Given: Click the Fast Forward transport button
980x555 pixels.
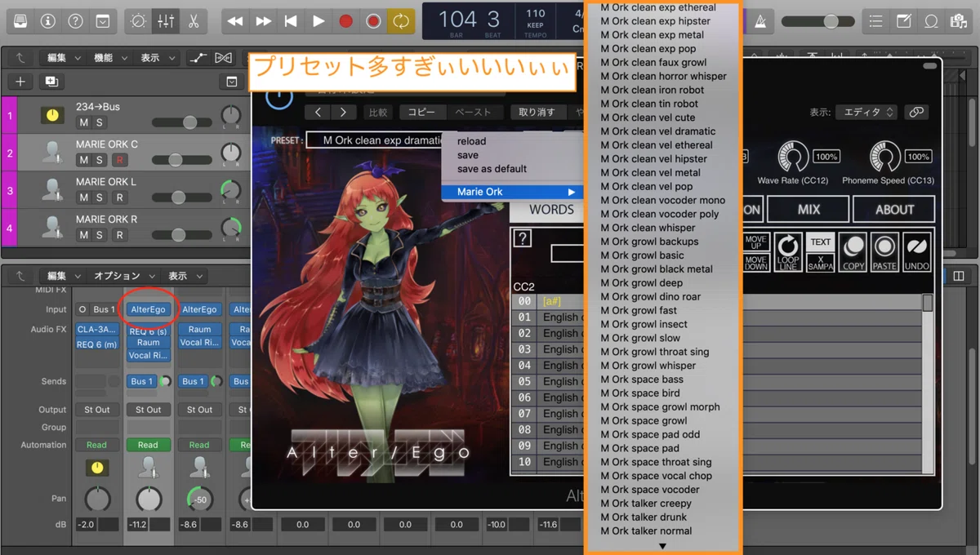Looking at the screenshot, I should point(263,21).
